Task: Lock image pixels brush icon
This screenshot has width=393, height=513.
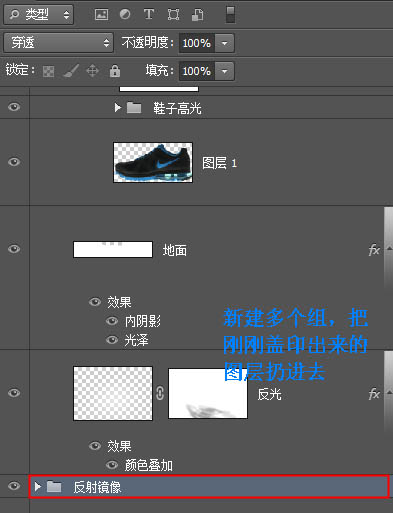Action: 71,71
